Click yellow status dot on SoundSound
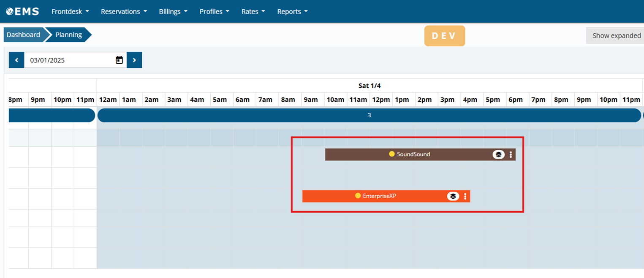This screenshot has width=644, height=278. click(392, 154)
